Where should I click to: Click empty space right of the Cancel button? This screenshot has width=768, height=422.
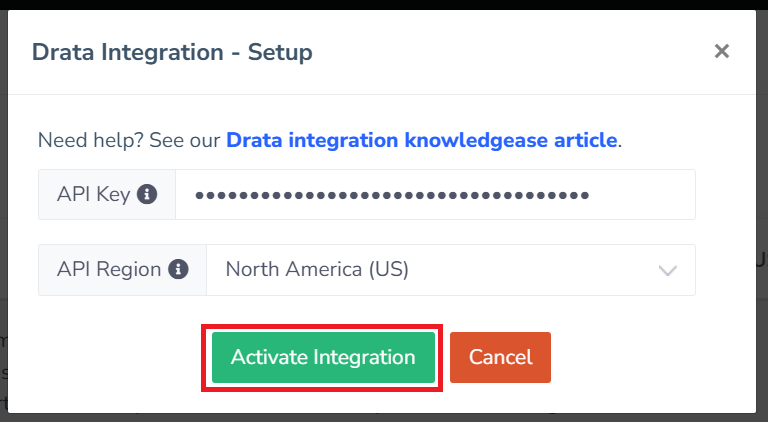pyautogui.click(x=640, y=357)
